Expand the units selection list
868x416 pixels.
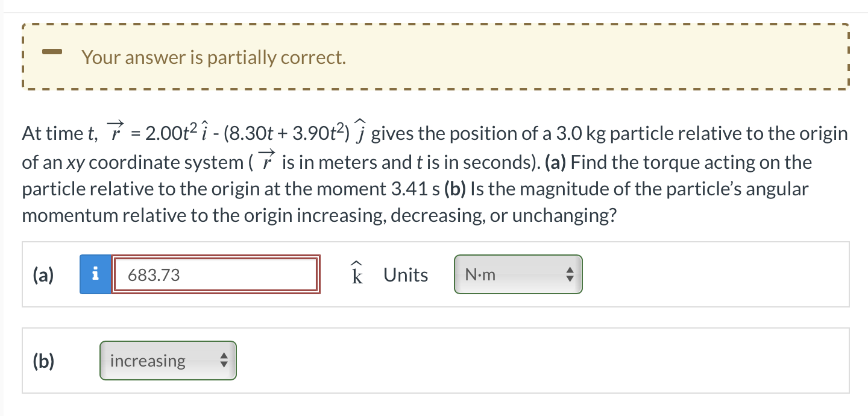click(518, 274)
